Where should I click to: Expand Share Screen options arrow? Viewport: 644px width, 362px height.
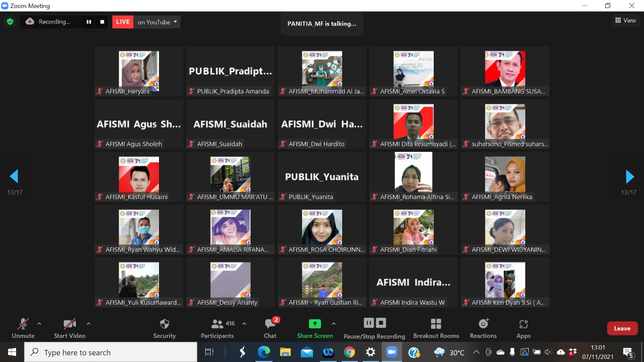pos(334,324)
